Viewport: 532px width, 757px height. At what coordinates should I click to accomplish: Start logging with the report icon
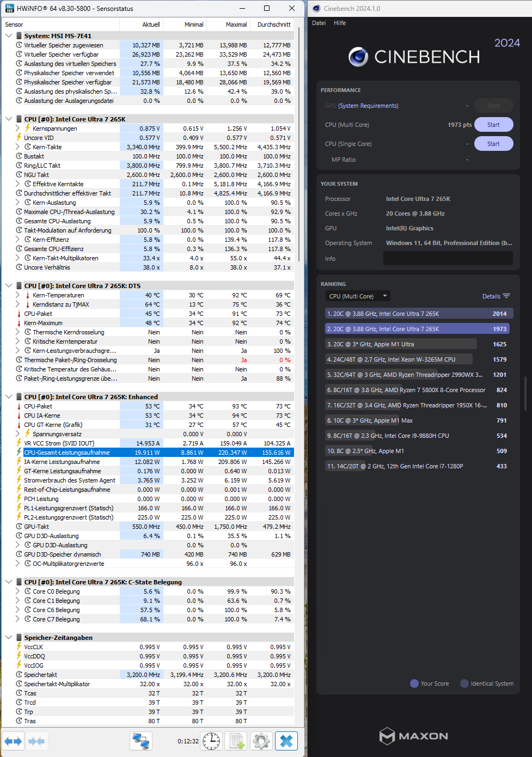[236, 741]
